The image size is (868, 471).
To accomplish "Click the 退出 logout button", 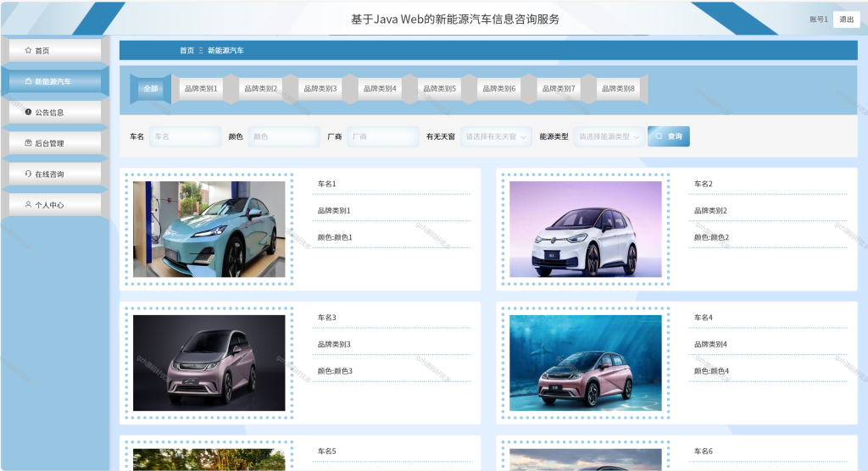I will 847,19.
